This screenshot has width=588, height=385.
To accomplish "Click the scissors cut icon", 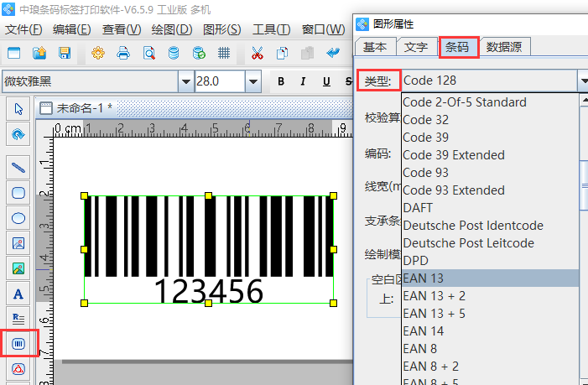I will (258, 54).
